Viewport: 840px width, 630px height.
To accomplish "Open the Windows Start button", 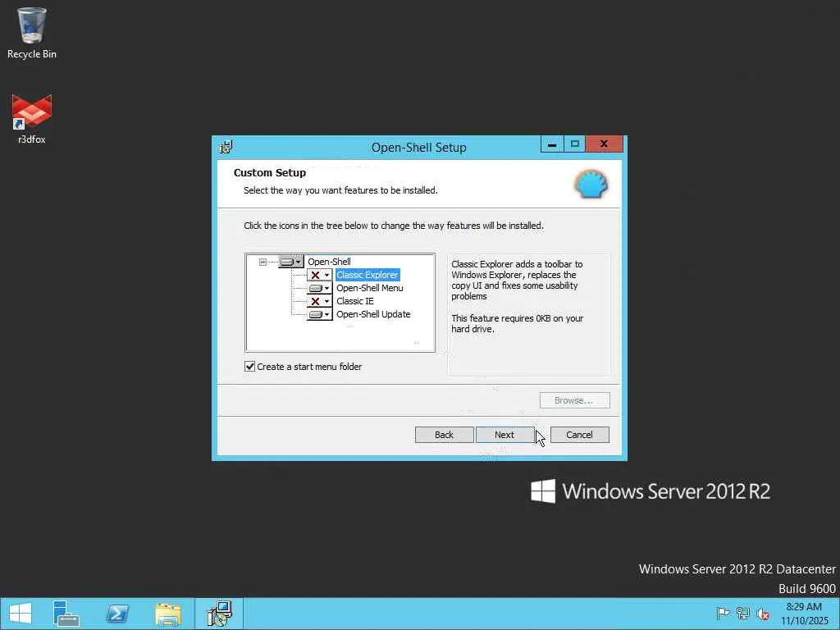I will [21, 614].
